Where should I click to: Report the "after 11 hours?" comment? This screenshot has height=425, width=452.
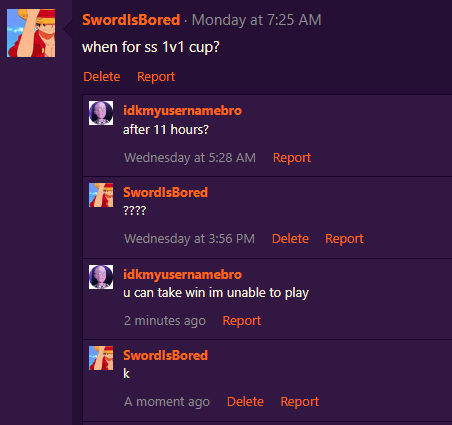(292, 158)
